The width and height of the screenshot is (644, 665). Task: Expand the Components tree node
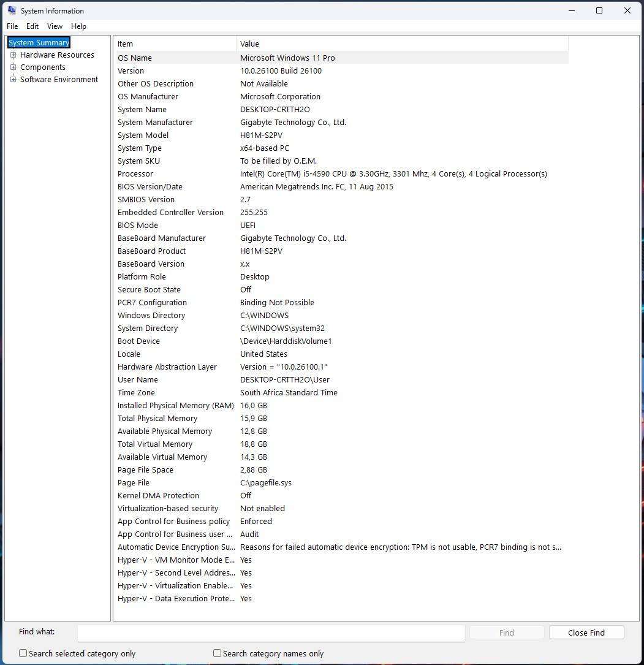[x=13, y=67]
